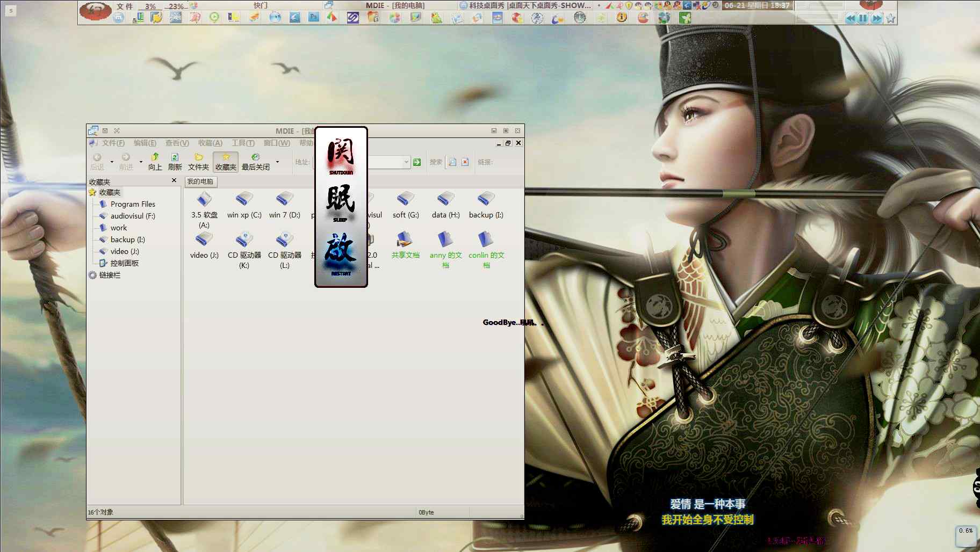
Task: Select the win xp (C:) drive icon
Action: click(x=244, y=205)
